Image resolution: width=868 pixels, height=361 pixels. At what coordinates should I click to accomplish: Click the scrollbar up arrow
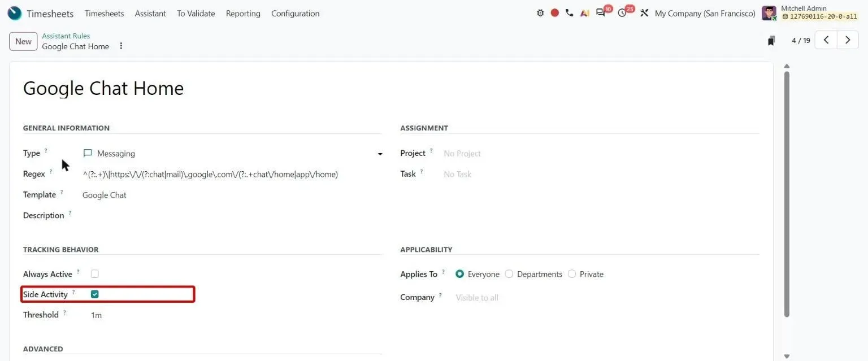click(x=787, y=66)
